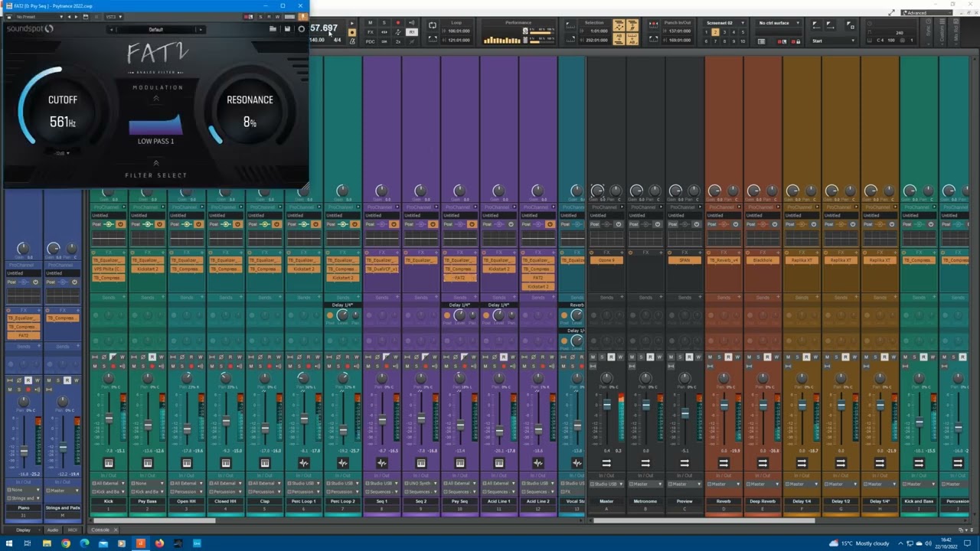The width and height of the screenshot is (980, 551).
Task: Solo the Psy Bass track
Action: coord(143,366)
